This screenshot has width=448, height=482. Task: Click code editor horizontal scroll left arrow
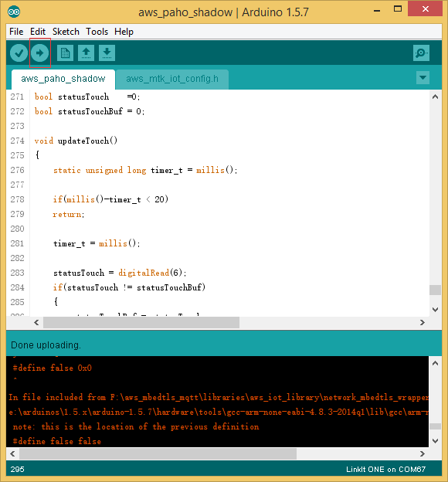coord(36,322)
